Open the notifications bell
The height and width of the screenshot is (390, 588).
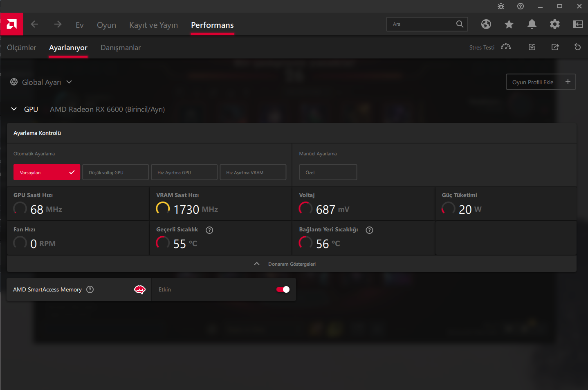click(x=532, y=24)
